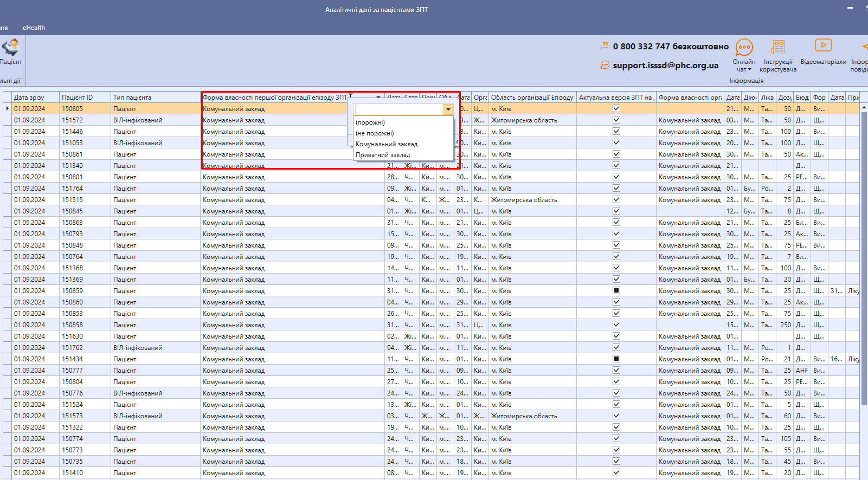Click dose value 250 in row 150858
Screen dimensions: 868x480
(x=785, y=325)
